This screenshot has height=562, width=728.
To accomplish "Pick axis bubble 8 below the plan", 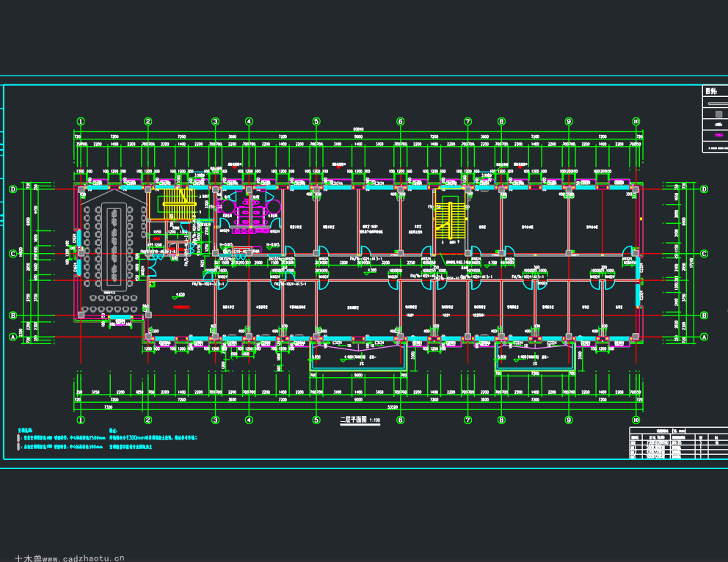I will [x=501, y=420].
